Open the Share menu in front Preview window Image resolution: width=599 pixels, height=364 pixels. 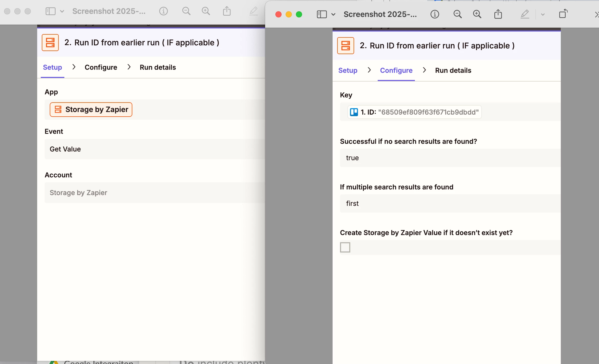coord(498,14)
